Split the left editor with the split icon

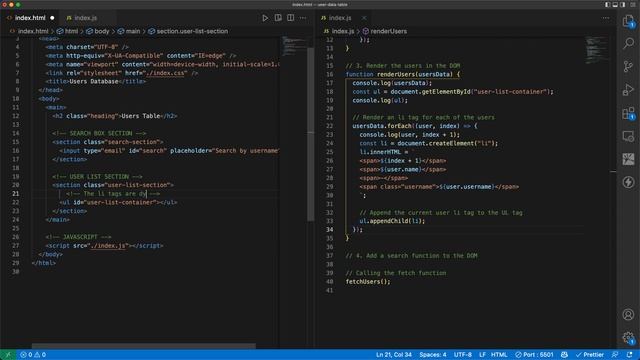click(x=290, y=18)
